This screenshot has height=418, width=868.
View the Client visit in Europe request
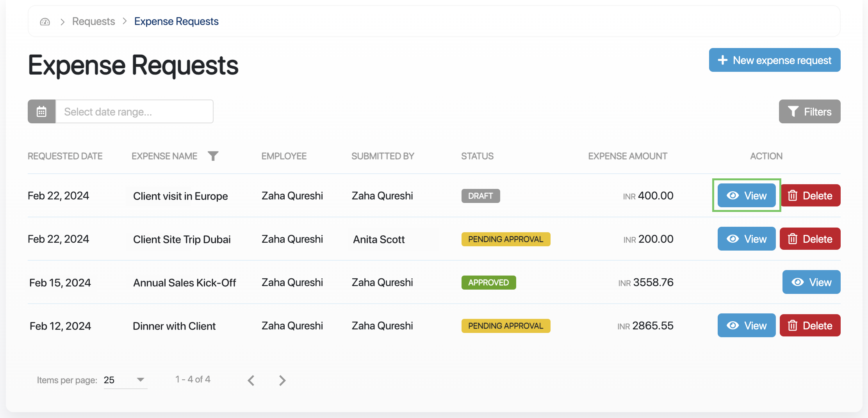(x=746, y=196)
